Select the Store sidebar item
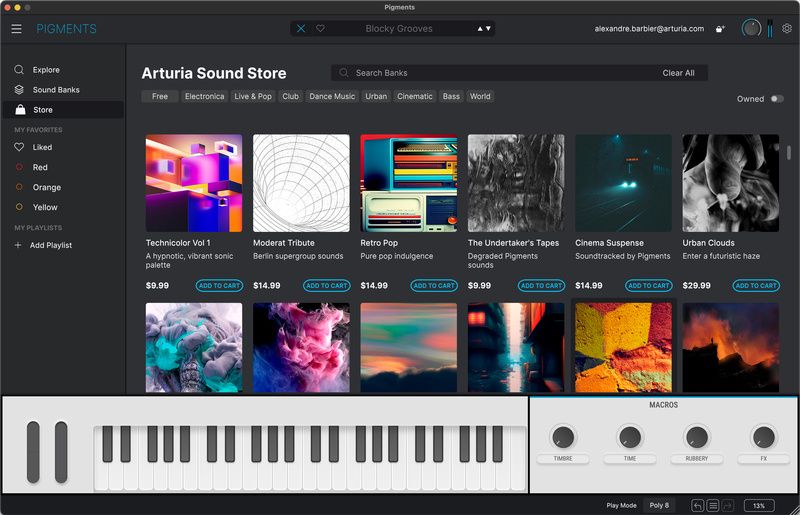This screenshot has height=515, width=800. [x=63, y=110]
